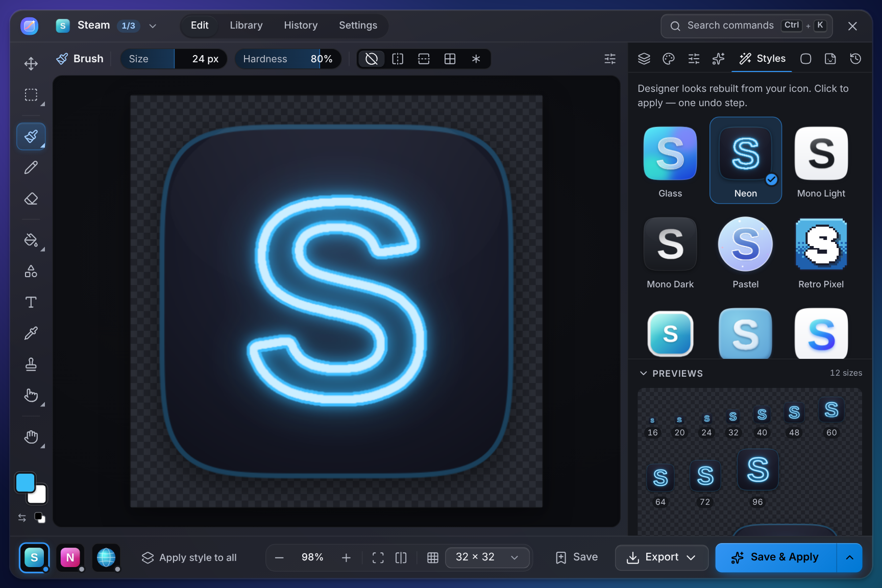Zoom in with the plus button

[346, 557]
